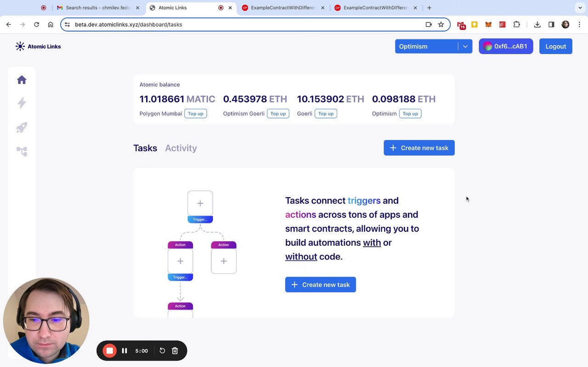Open the 0xf6...cAB1 wallet button

point(506,46)
